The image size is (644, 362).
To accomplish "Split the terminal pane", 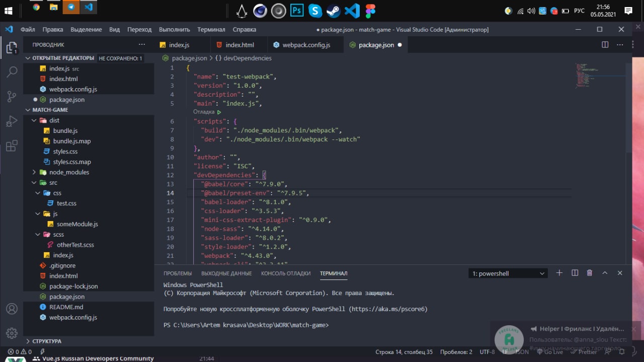I will [x=575, y=273].
